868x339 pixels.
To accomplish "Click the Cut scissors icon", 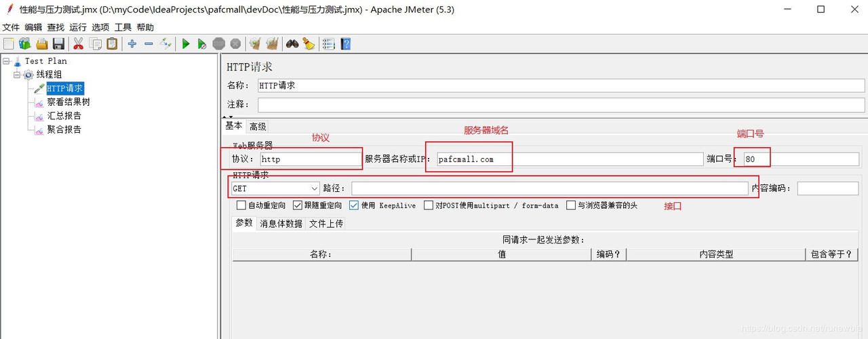I will coord(79,44).
